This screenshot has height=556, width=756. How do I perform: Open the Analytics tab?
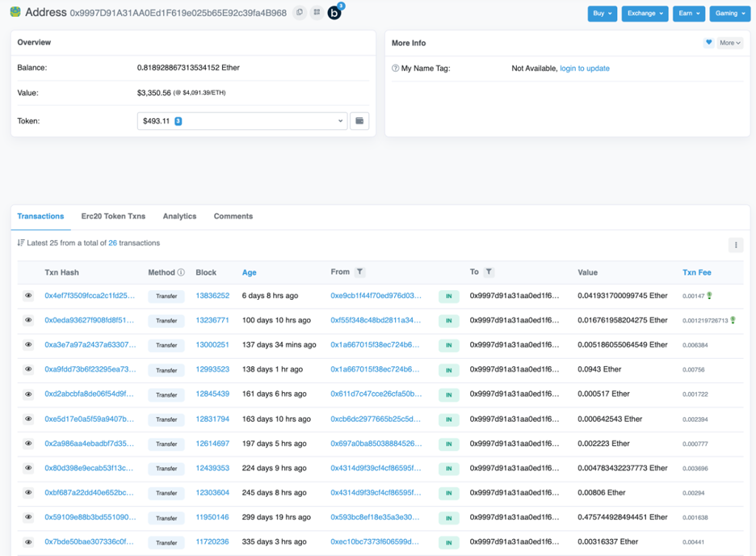(179, 217)
